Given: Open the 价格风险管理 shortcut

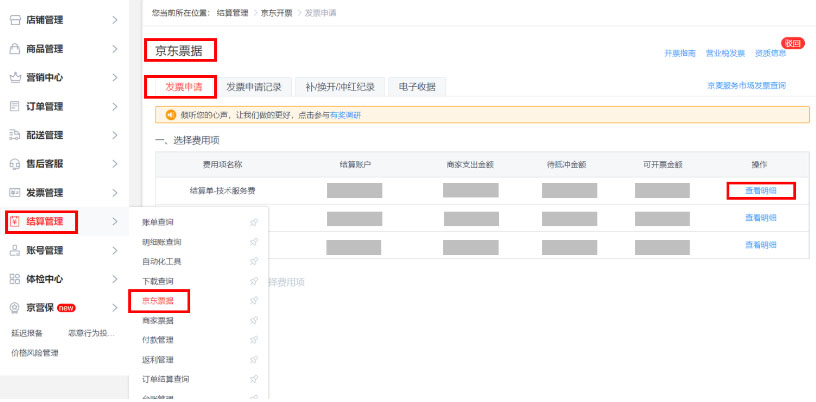Looking at the screenshot, I should (35, 353).
